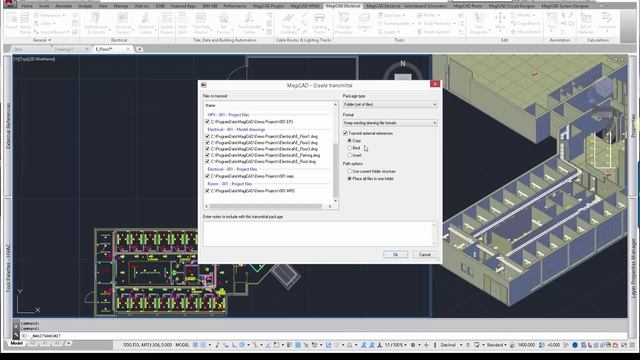Select Use current folder structure option
The width and height of the screenshot is (640, 360).
tap(349, 171)
